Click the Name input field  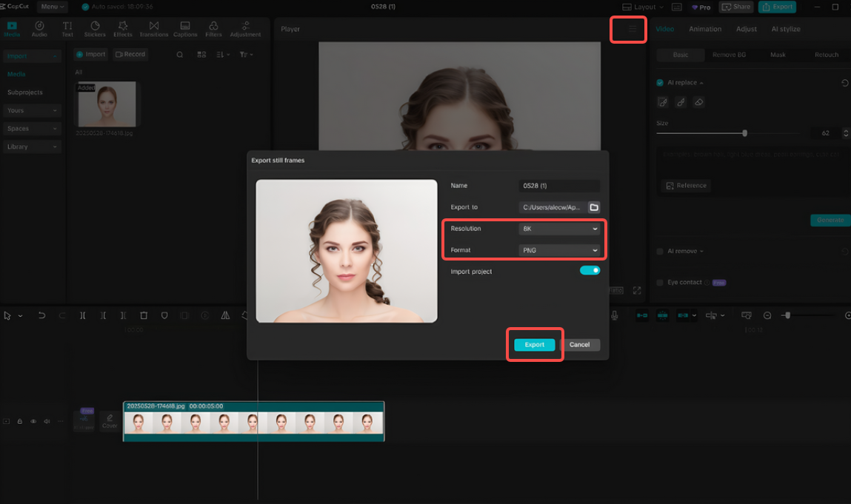[559, 186]
